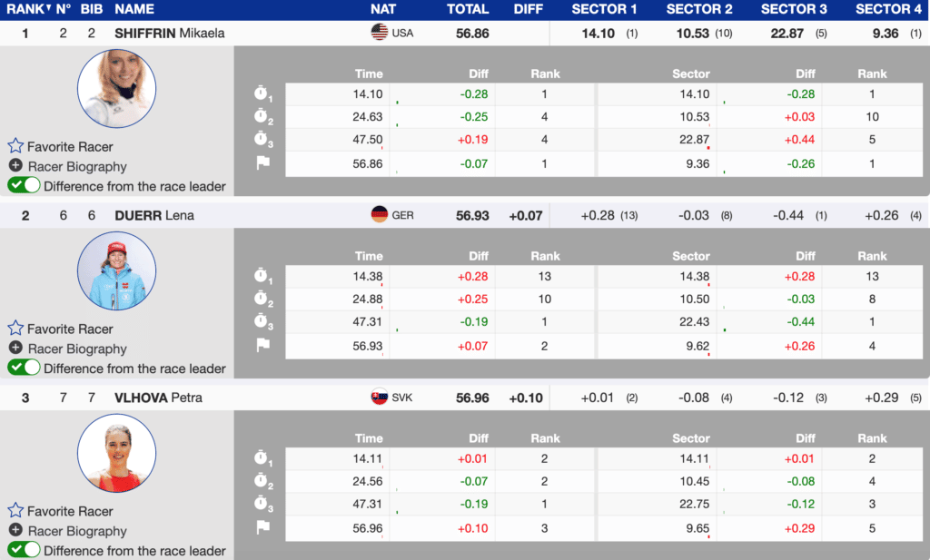
Task: Collapse the DUERR Lena result row
Action: pyautogui.click(x=154, y=215)
